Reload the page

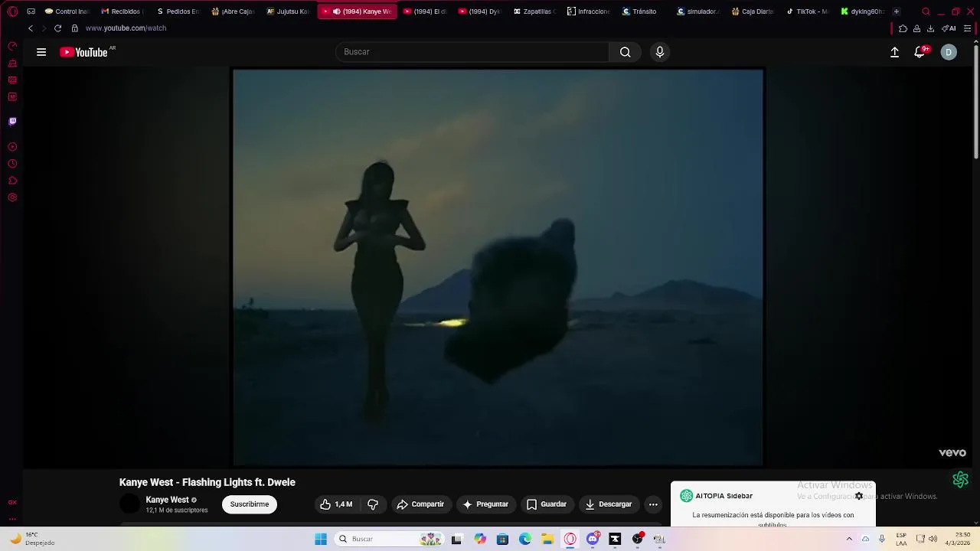(57, 28)
